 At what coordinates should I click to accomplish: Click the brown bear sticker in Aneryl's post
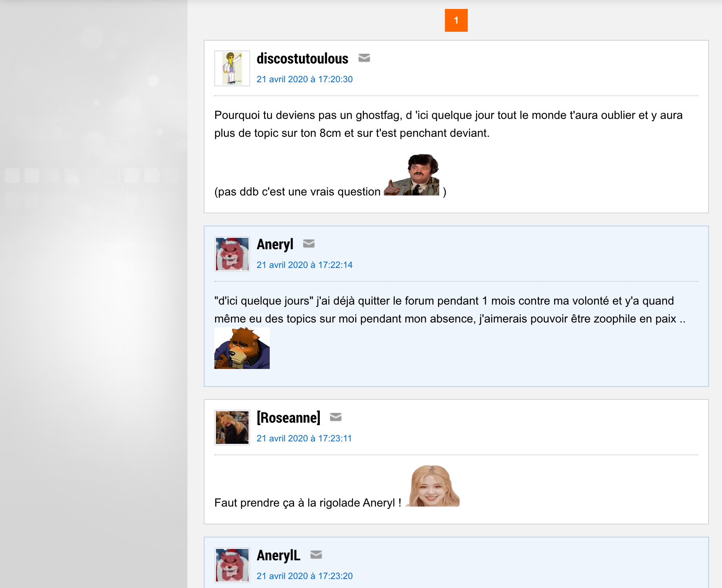[242, 348]
